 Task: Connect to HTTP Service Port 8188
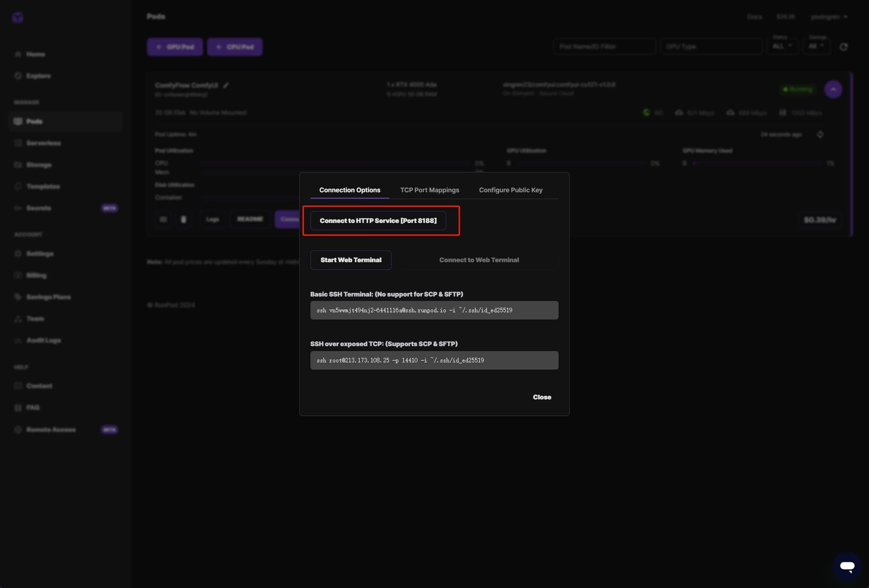[378, 221]
